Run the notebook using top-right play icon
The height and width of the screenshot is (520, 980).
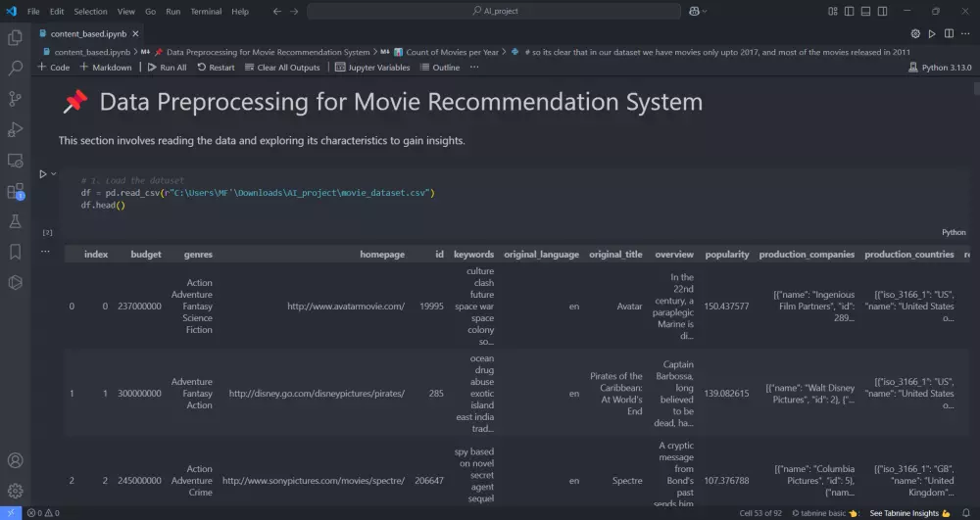(932, 33)
